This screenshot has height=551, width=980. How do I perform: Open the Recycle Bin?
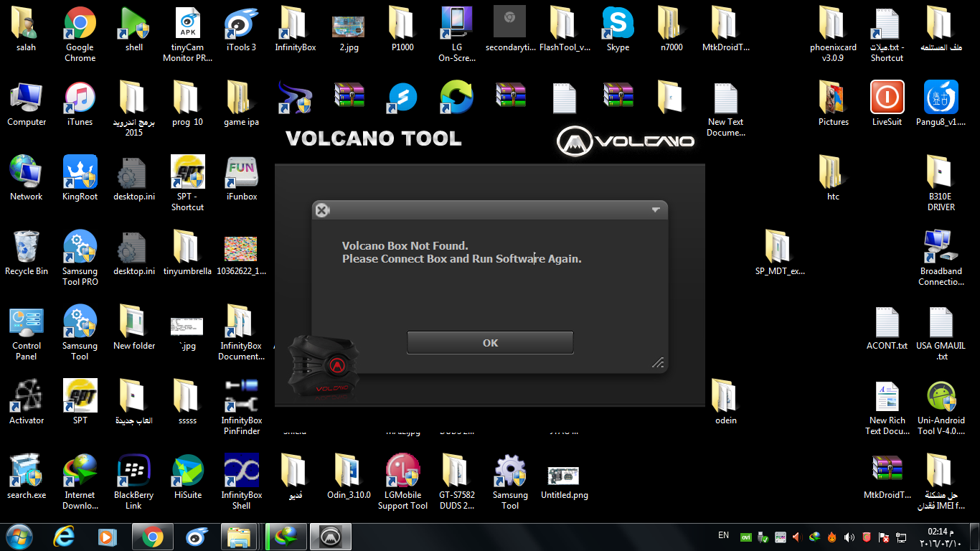tap(27, 254)
